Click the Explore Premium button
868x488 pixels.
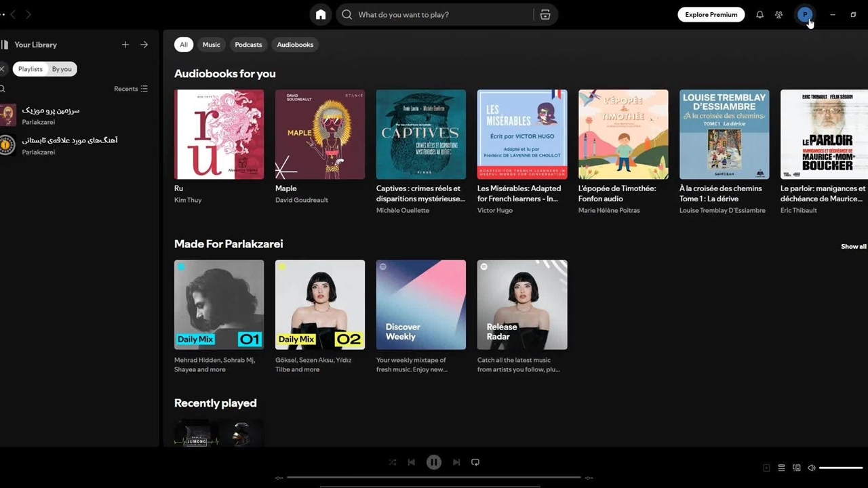711,15
